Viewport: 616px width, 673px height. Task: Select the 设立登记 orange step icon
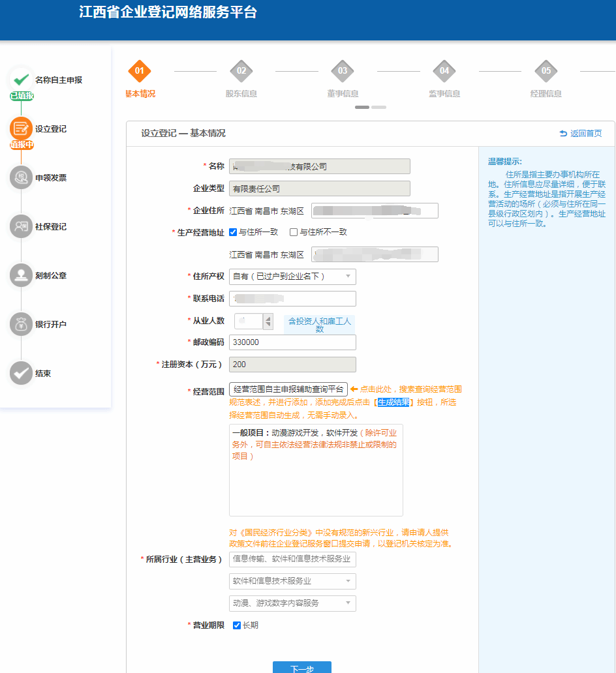[x=21, y=128]
